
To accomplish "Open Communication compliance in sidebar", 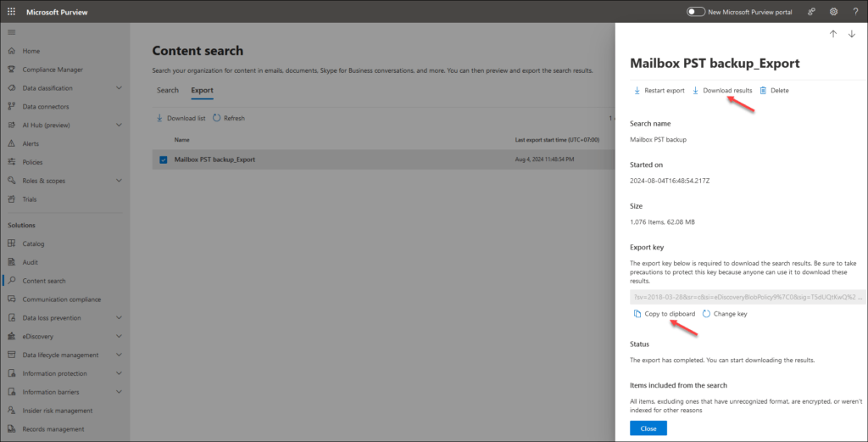I will [61, 299].
